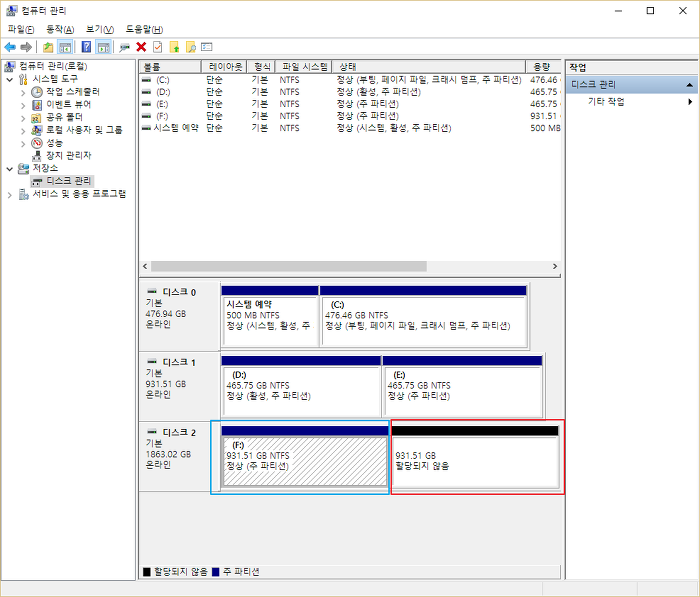Image resolution: width=700 pixels, height=597 pixels.
Task: Select the (E:) 465.75 GB partition block
Action: (x=462, y=387)
